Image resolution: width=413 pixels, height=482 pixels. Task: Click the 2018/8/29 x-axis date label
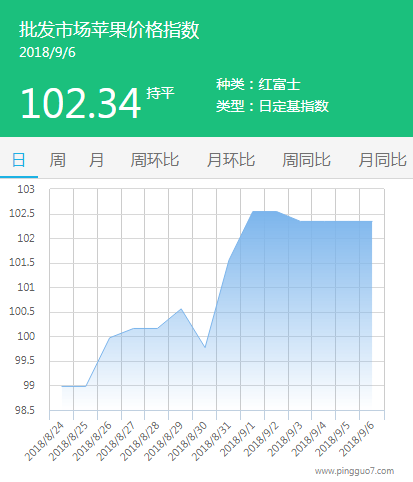pyautogui.click(x=164, y=441)
